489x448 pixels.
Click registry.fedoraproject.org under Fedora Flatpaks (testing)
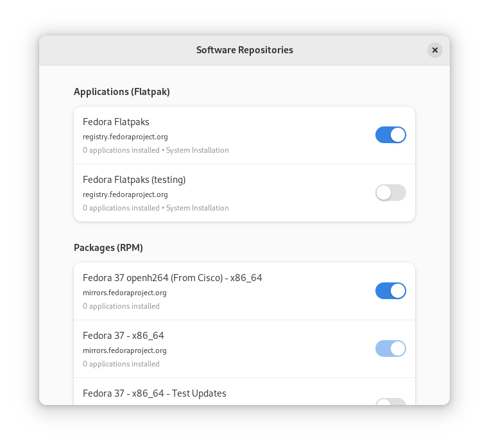click(x=125, y=194)
